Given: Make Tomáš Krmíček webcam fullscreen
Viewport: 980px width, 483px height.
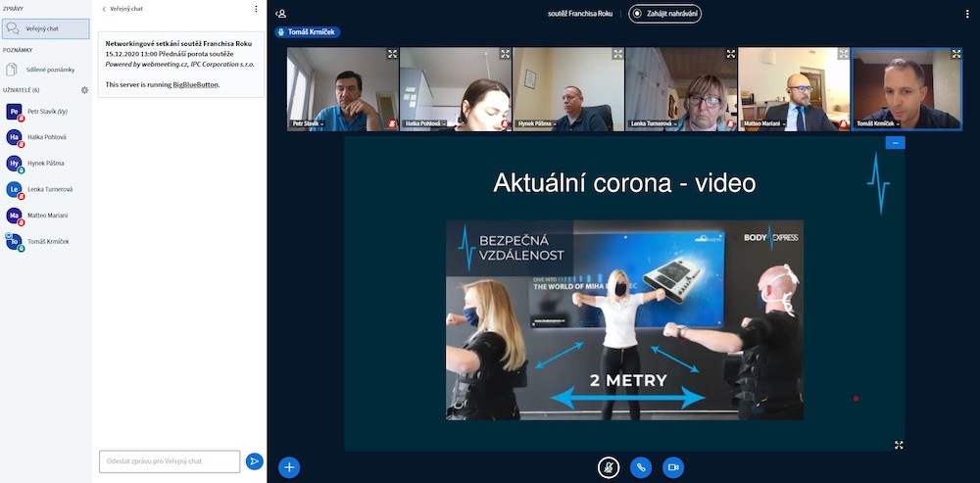Looking at the screenshot, I should click(x=955, y=54).
